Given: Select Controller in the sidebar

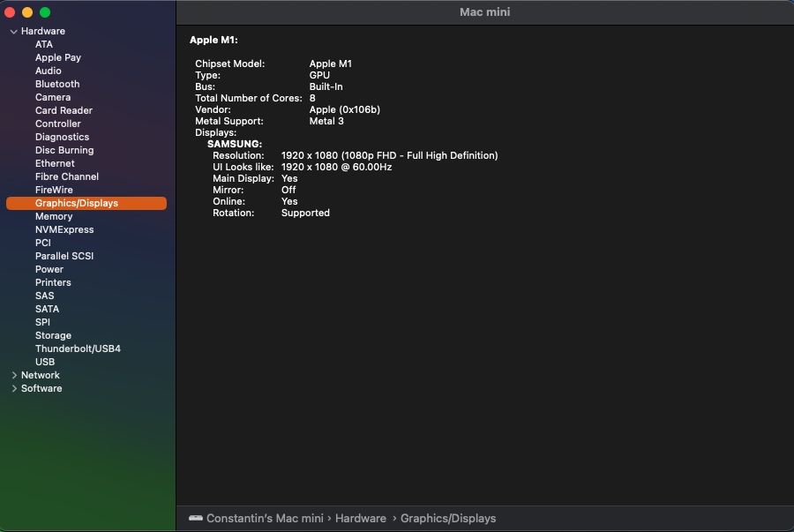Looking at the screenshot, I should (x=57, y=124).
